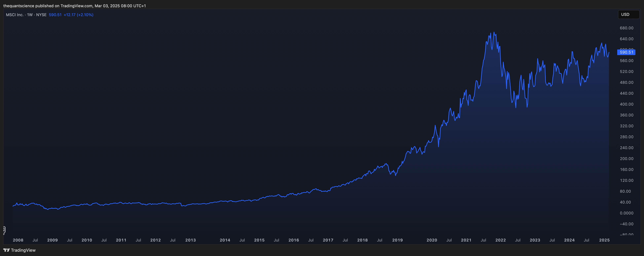This screenshot has width=644, height=256.
Task: Click the 280.00 price axis label
Action: point(626,137)
